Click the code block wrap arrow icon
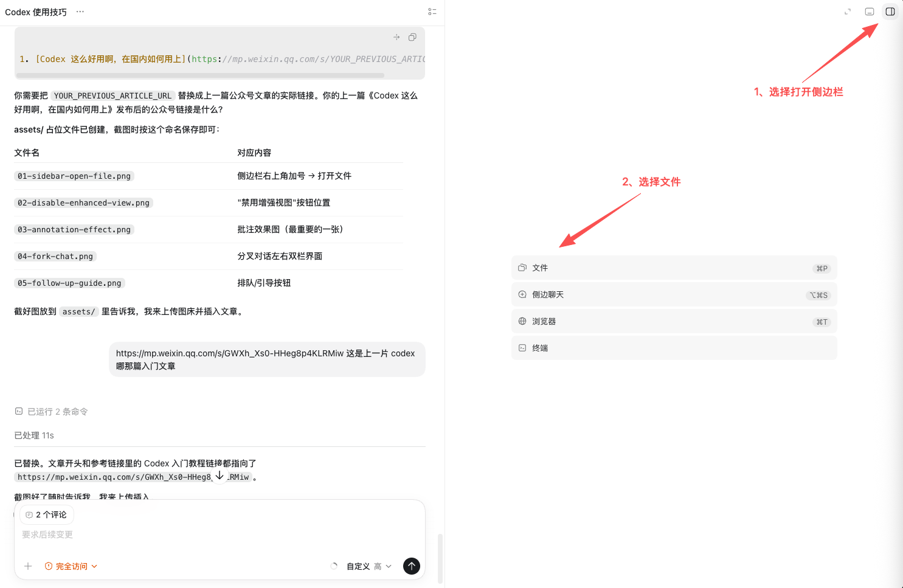Image resolution: width=903 pixels, height=588 pixels. pos(396,37)
